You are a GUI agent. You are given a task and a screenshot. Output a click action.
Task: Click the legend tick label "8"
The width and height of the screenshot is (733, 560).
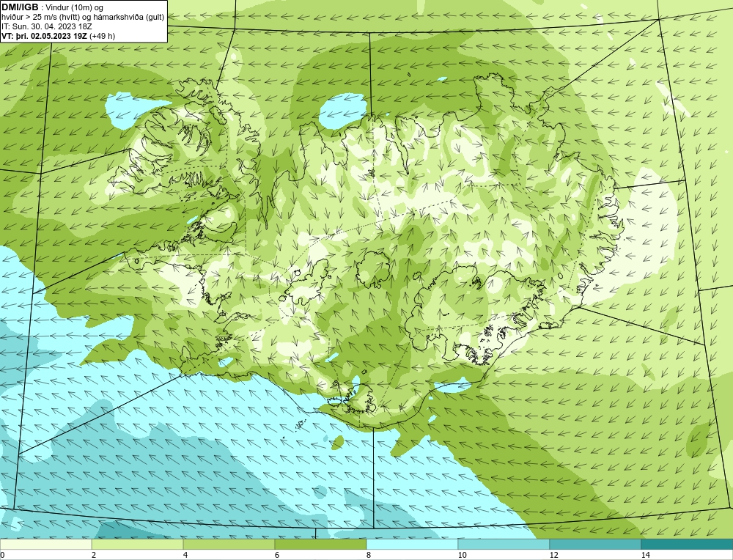(369, 555)
